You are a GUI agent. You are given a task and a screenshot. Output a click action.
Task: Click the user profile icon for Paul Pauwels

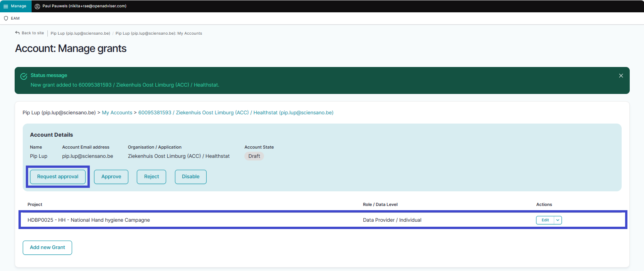(37, 6)
